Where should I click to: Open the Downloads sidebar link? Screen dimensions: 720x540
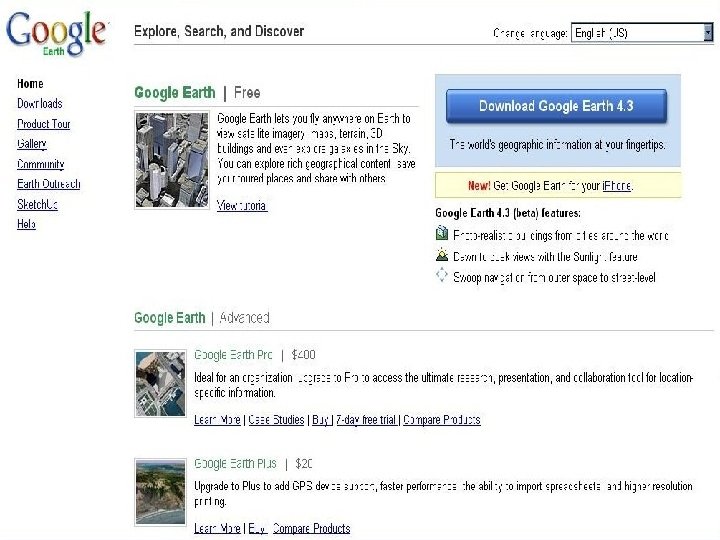tap(39, 104)
